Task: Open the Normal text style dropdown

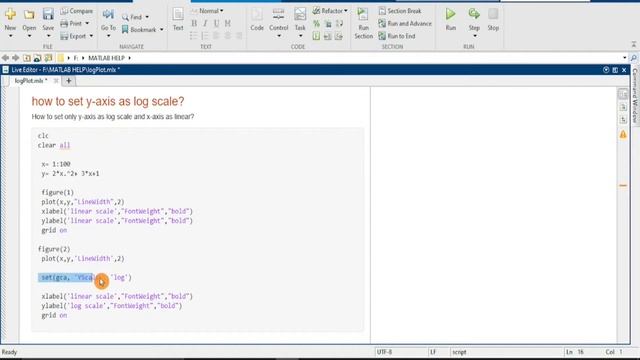Action: [x=207, y=11]
